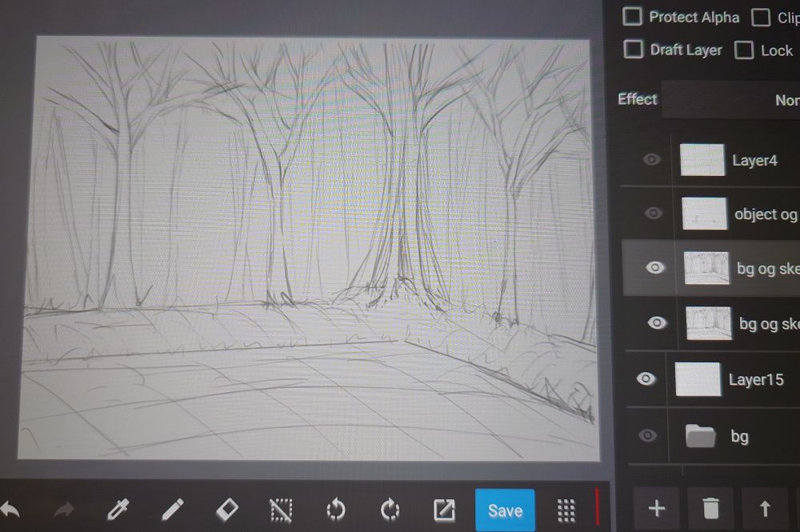Expand the bg layer folder
This screenshot has height=532, width=800.
pos(703,435)
